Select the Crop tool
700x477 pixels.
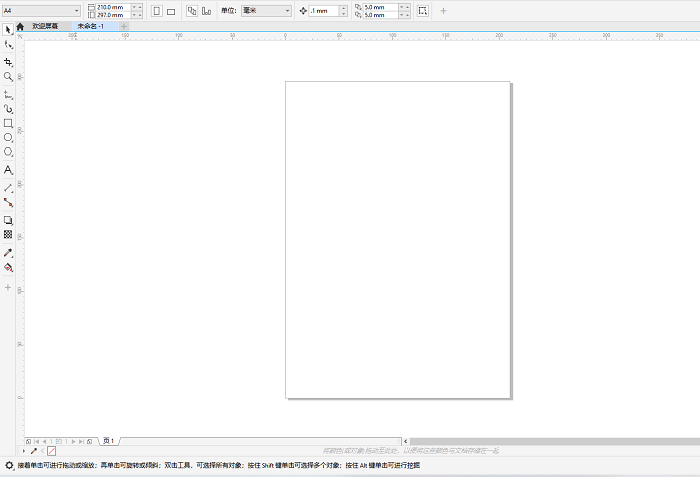click(x=8, y=61)
